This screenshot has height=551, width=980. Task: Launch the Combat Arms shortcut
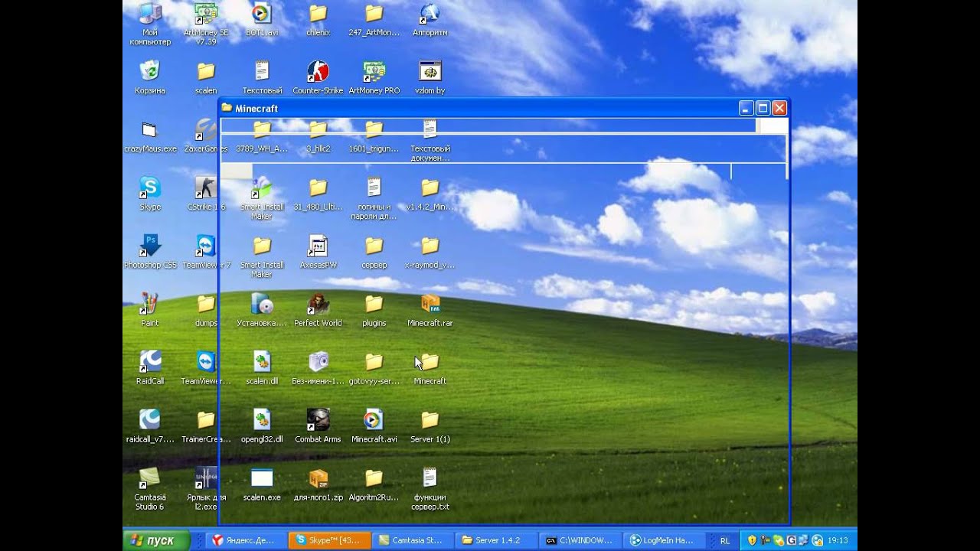[x=318, y=426]
